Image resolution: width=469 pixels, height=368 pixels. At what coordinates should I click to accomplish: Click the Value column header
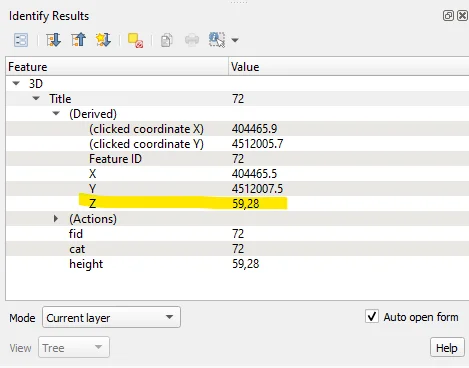click(349, 67)
